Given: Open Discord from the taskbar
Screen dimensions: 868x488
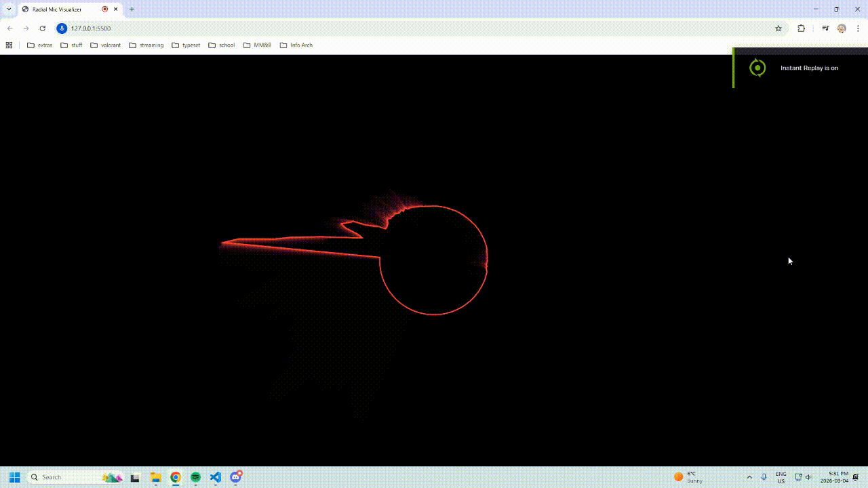Looking at the screenshot, I should [235, 477].
